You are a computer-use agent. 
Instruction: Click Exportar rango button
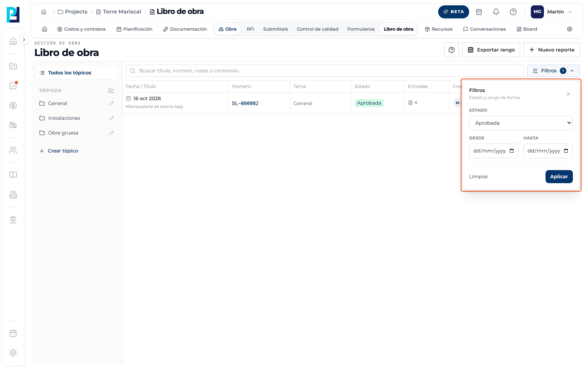click(491, 50)
